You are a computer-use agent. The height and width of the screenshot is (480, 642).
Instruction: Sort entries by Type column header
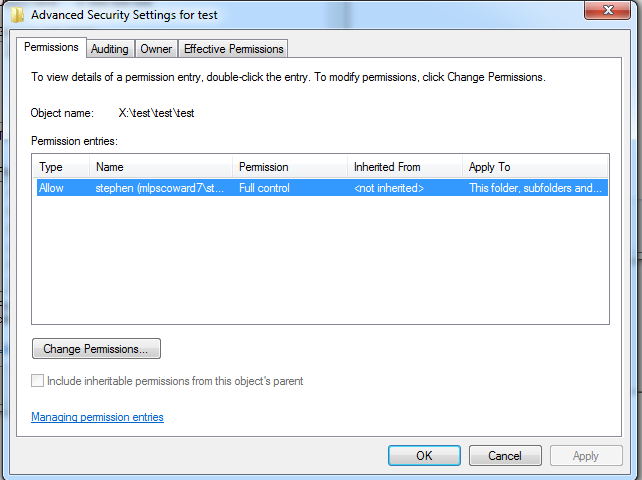tap(61, 167)
